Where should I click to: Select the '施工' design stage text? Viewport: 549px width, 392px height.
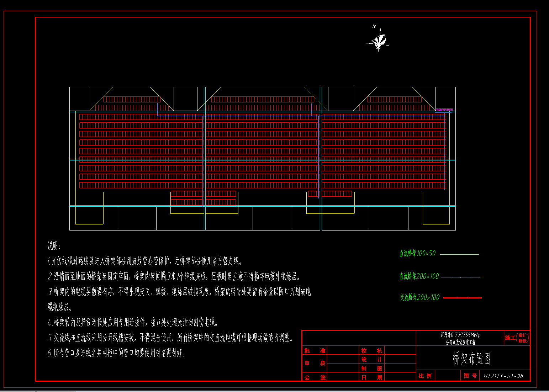(x=510, y=338)
